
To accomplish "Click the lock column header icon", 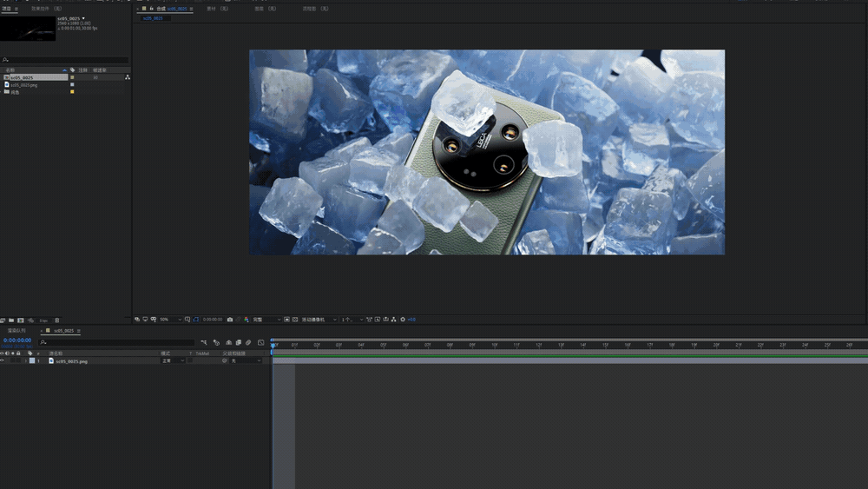I will click(x=18, y=353).
